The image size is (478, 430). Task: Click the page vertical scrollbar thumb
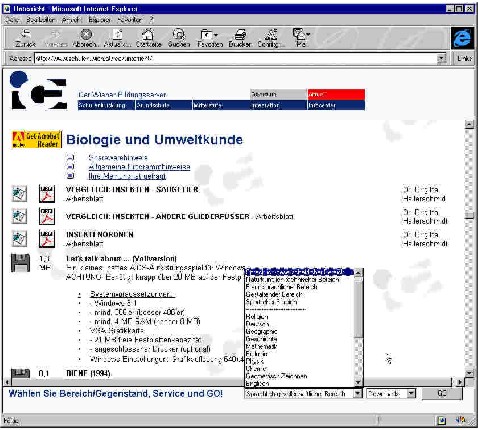(469, 215)
